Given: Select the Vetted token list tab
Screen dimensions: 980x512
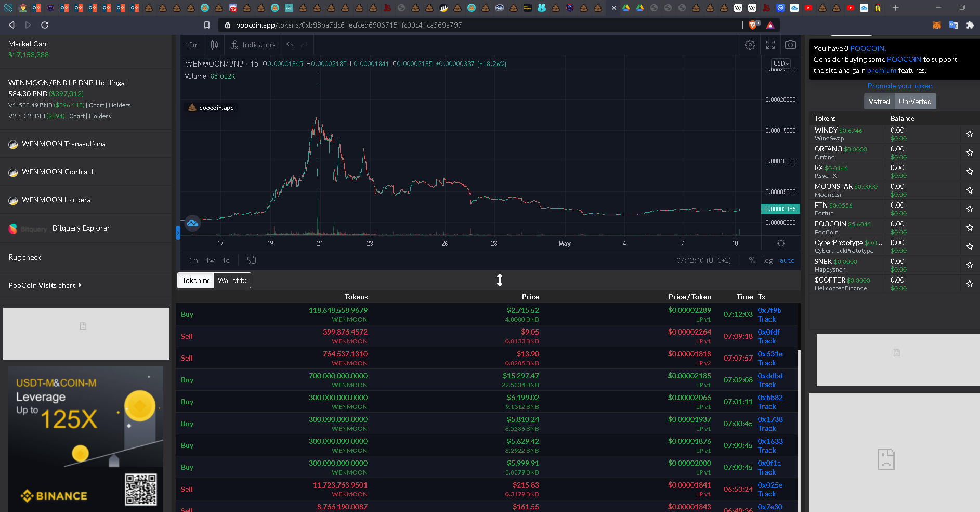Looking at the screenshot, I should 879,101.
